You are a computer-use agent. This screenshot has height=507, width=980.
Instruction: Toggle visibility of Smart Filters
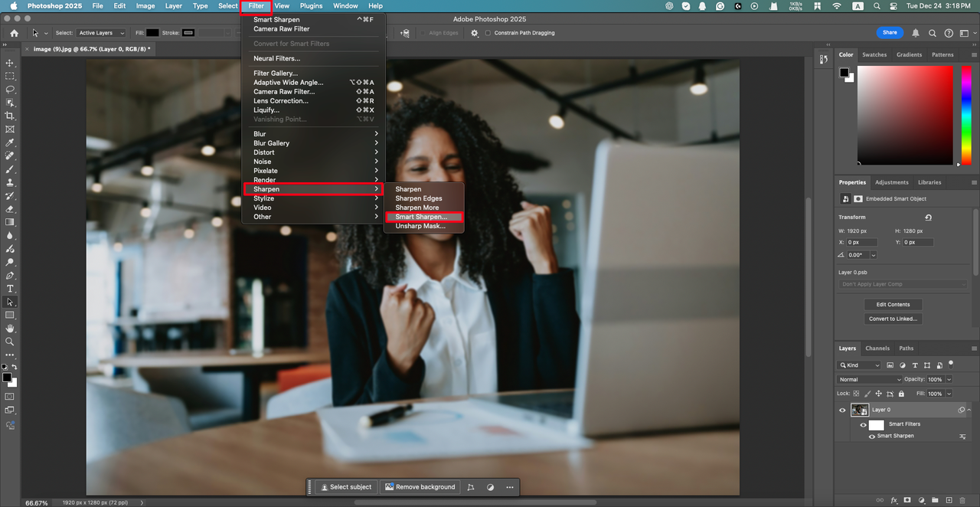(863, 424)
